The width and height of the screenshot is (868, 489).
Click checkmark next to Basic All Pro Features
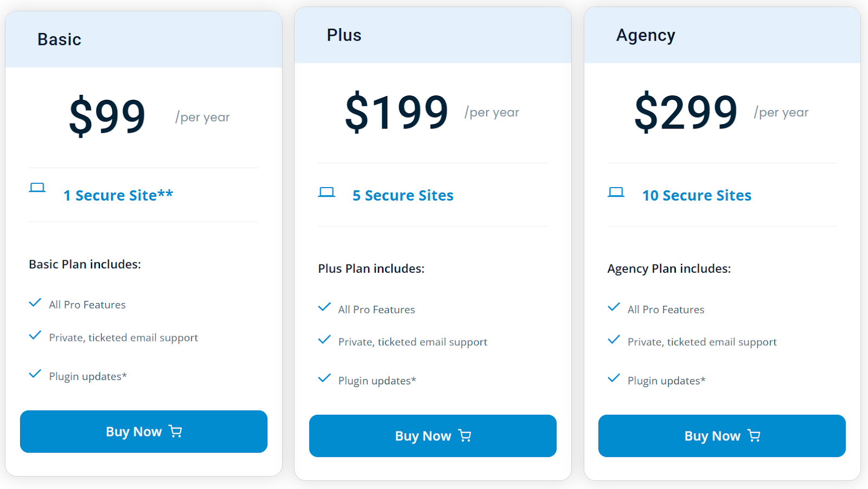(x=35, y=303)
